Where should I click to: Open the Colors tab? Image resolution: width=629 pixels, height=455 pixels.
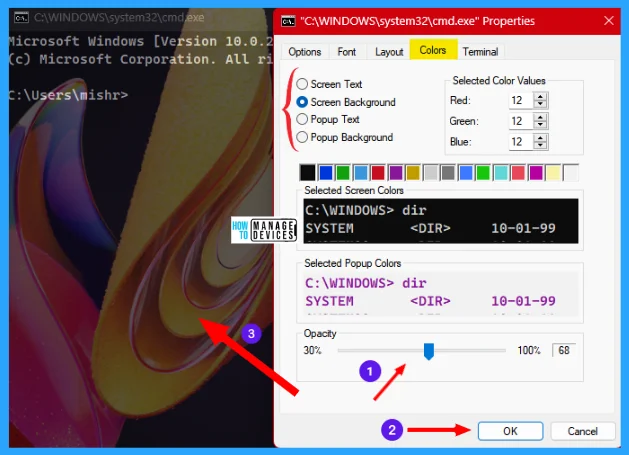coord(433,50)
